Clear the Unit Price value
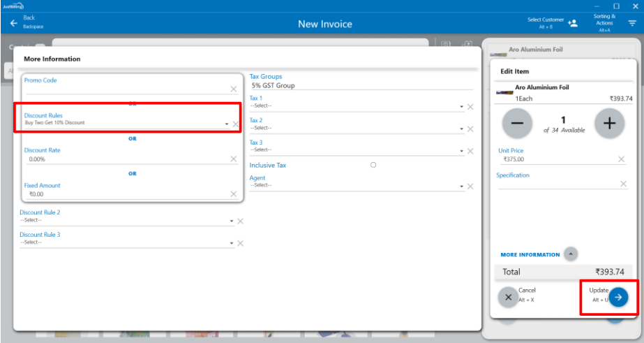The width and height of the screenshot is (644, 343). coord(622,159)
